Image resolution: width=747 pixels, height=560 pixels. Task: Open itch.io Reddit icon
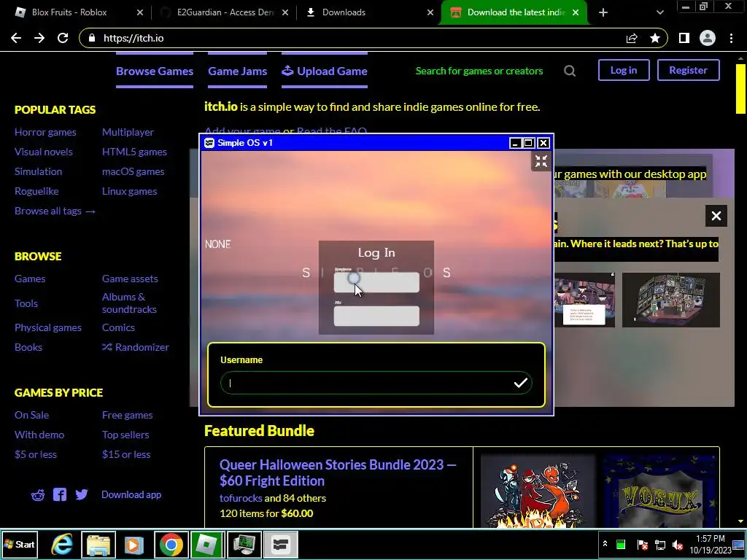click(38, 495)
